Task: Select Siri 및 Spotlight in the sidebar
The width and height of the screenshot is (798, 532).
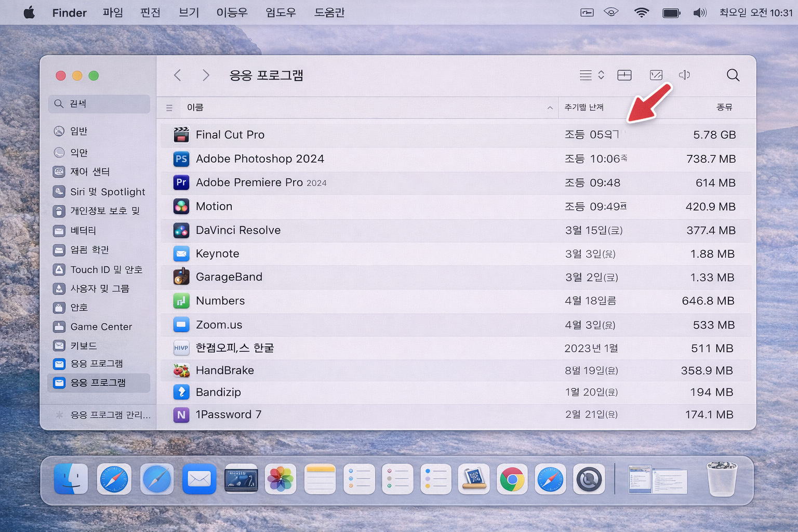Action: [99, 192]
